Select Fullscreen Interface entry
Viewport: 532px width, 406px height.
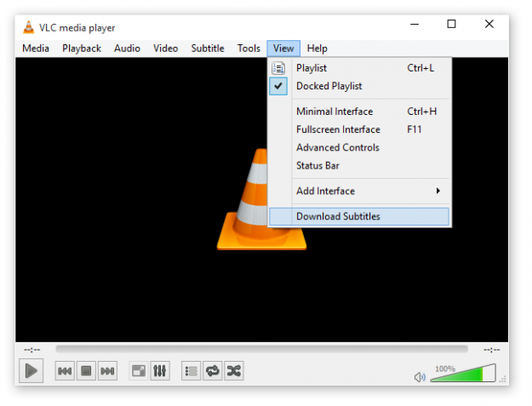tap(359, 129)
